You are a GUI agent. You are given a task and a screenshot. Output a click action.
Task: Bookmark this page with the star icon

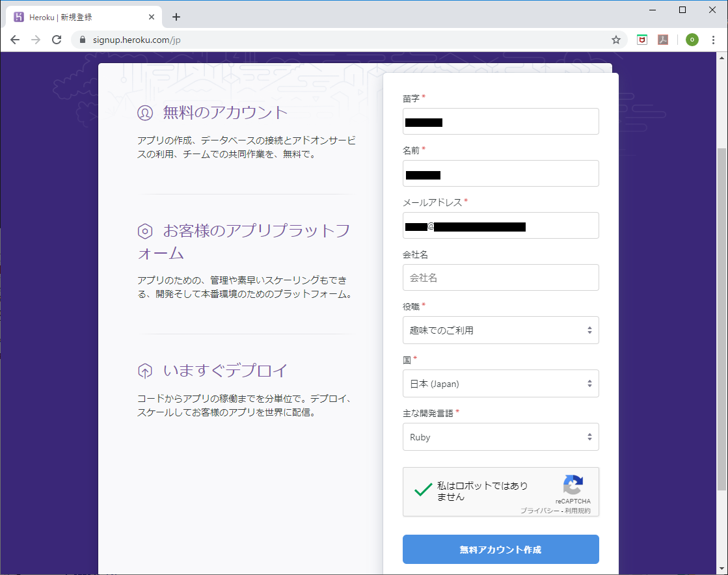tap(615, 40)
